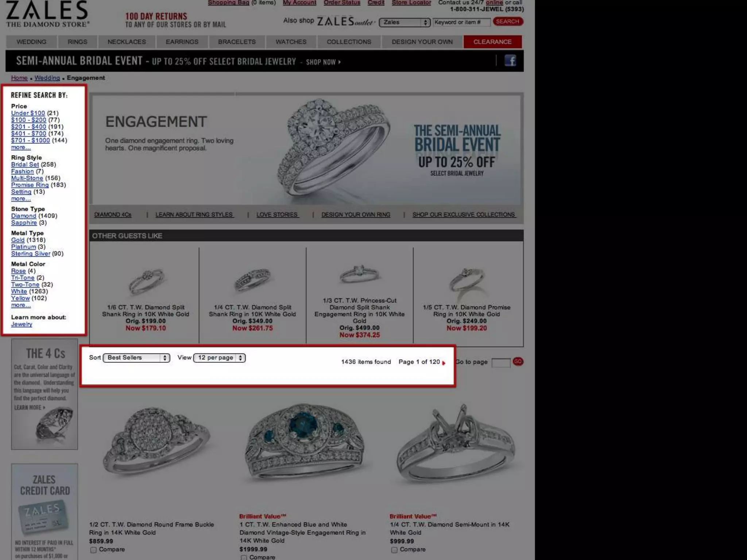Click the red SEARCH button
The image size is (747, 560).
tap(507, 22)
